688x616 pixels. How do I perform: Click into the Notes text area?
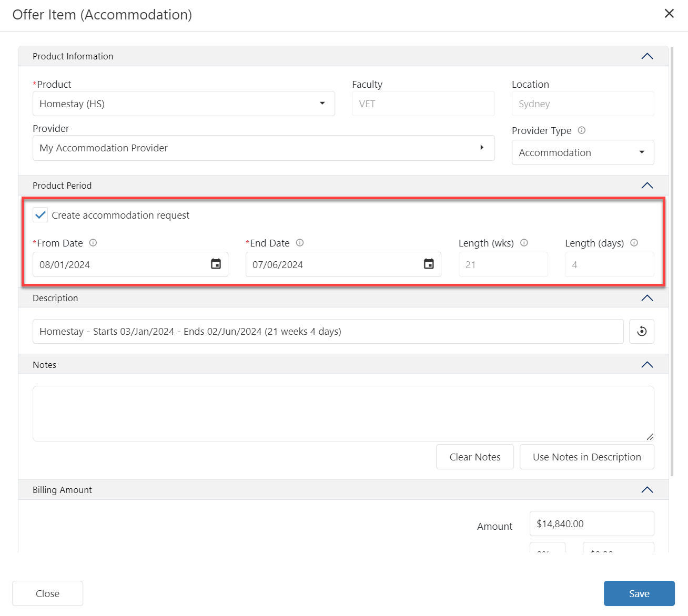(x=343, y=414)
